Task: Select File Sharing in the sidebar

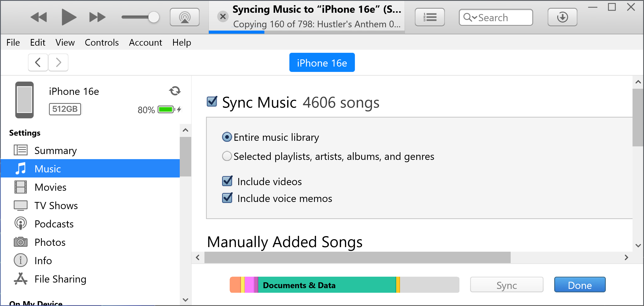Action: (90, 279)
